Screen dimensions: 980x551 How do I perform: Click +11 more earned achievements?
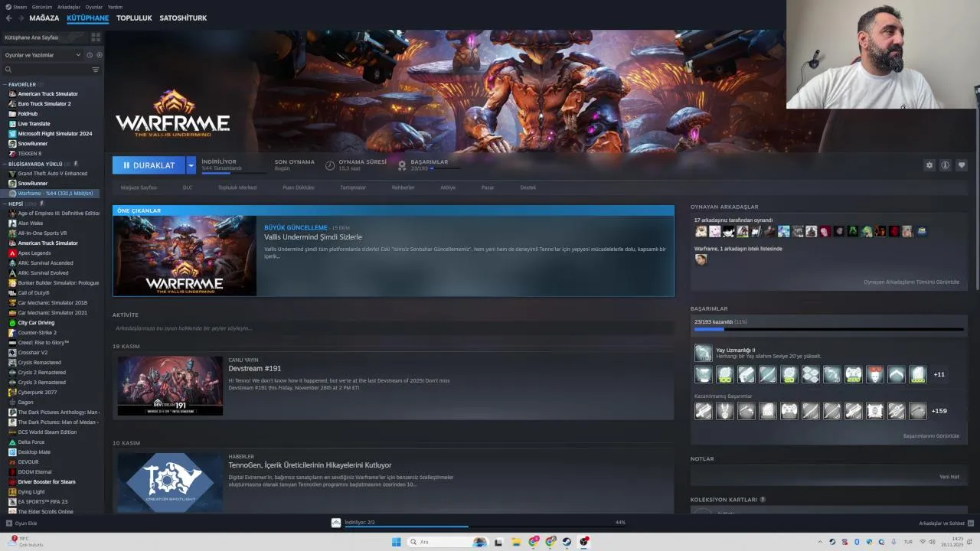(x=939, y=374)
